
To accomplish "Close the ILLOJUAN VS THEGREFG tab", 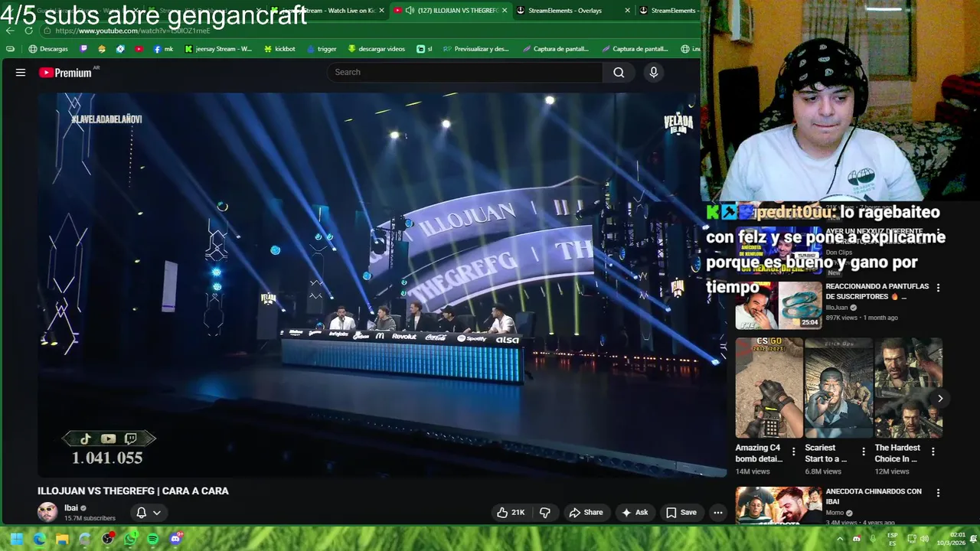I will click(505, 10).
